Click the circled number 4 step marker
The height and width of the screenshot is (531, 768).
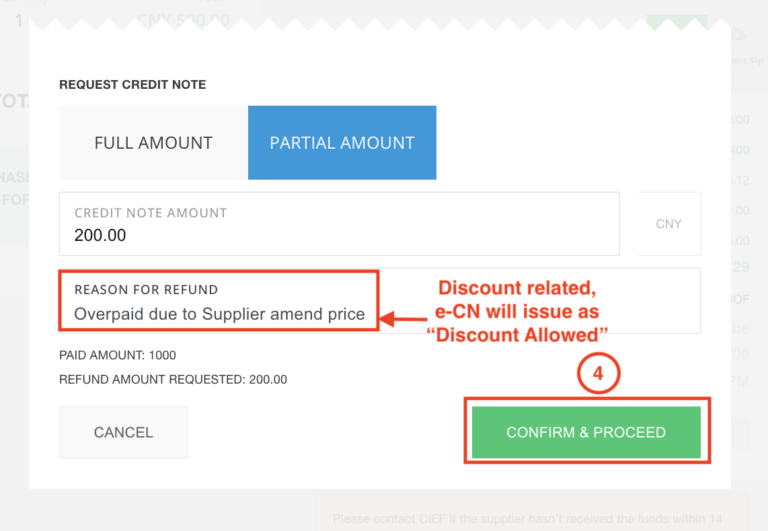[x=598, y=373]
